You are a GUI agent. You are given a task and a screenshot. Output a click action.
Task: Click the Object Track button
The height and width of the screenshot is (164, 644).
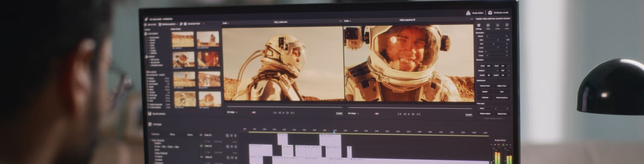pyautogui.click(x=502, y=86)
